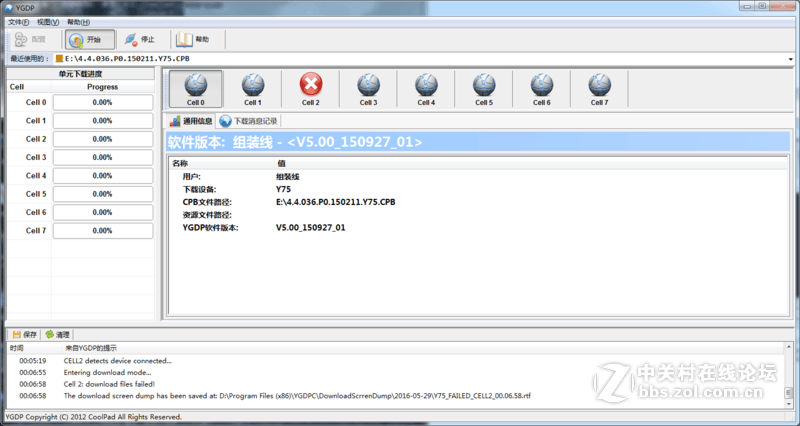The width and height of the screenshot is (800, 426).
Task: Select the Cell 0 globe icon
Action: coord(196,89)
